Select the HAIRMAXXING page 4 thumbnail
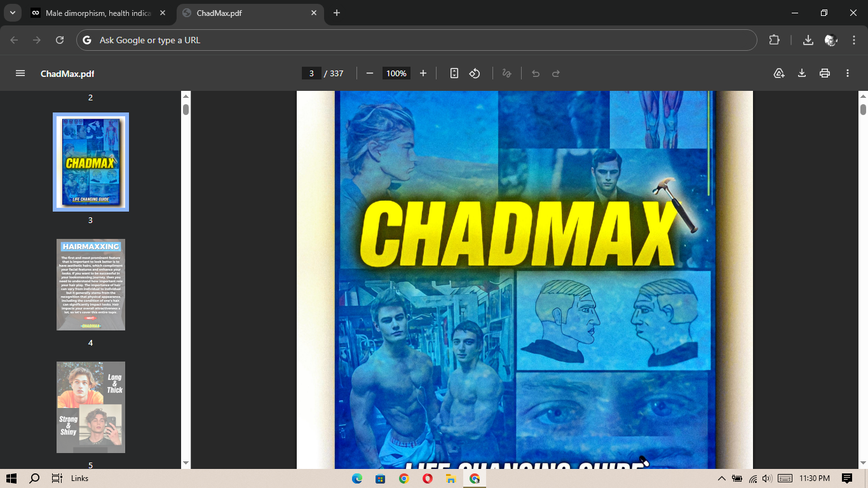868x488 pixels. [90, 285]
